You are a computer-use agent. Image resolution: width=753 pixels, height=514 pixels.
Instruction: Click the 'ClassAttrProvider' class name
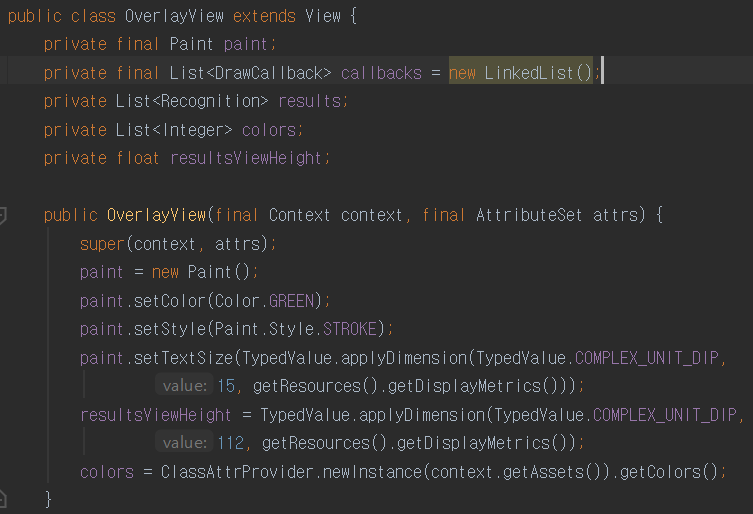coord(237,472)
